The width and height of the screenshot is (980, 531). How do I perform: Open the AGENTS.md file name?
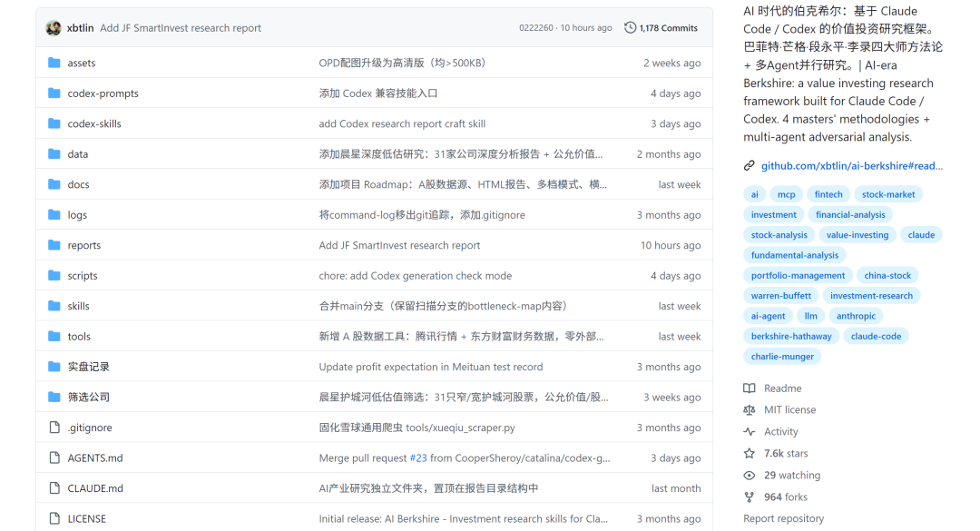pyautogui.click(x=95, y=457)
